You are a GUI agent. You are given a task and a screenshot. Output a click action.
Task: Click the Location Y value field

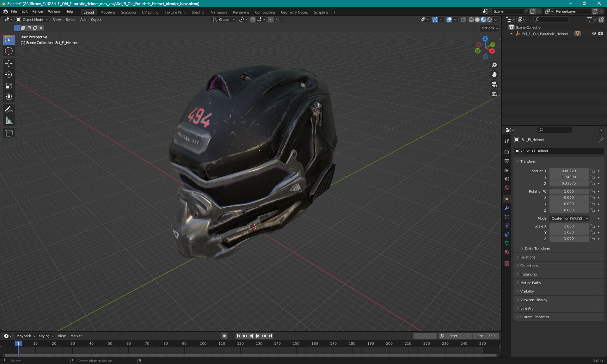click(x=569, y=177)
